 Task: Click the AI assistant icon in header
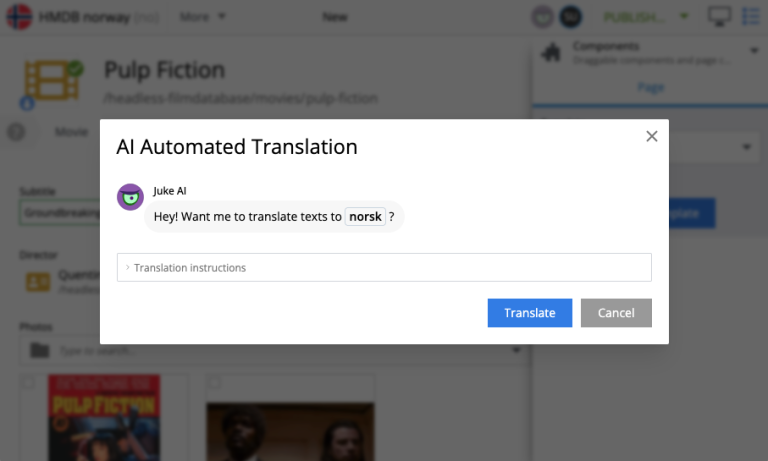542,17
